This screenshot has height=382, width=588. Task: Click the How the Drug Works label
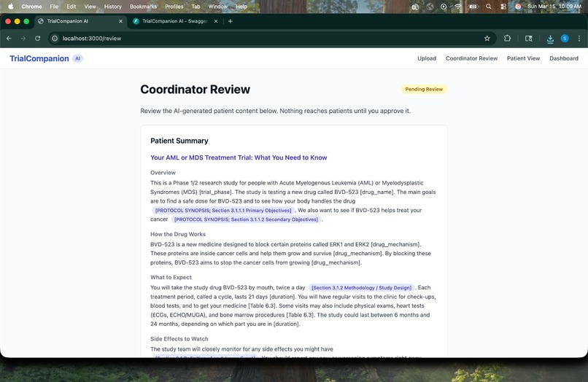tap(178, 234)
